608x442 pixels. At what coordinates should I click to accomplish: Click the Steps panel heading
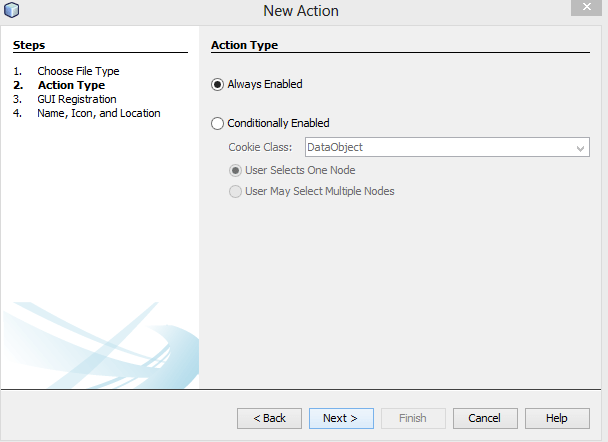pyautogui.click(x=29, y=45)
